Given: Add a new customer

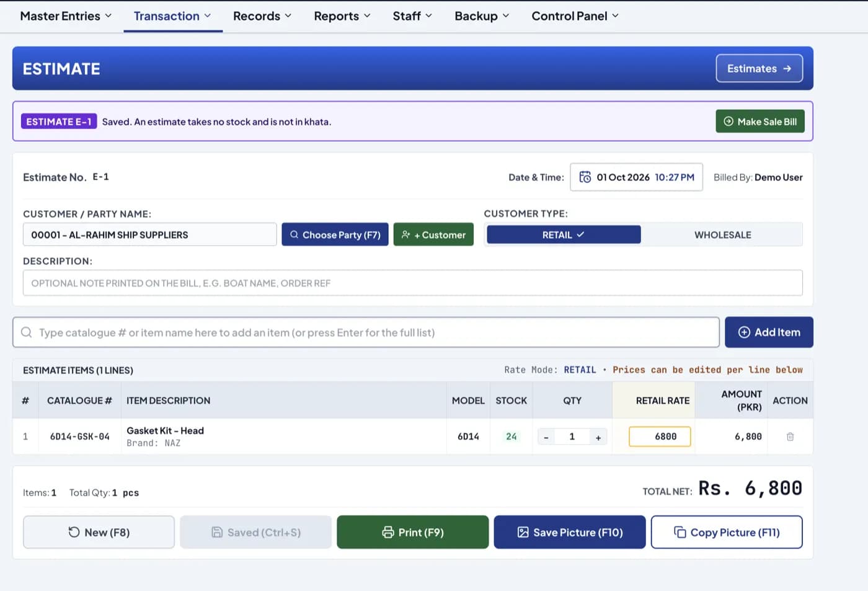Looking at the screenshot, I should click(x=433, y=235).
